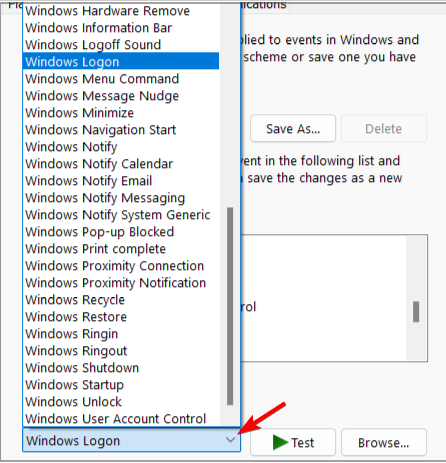Open the Browse... file dialog

pos(384,442)
